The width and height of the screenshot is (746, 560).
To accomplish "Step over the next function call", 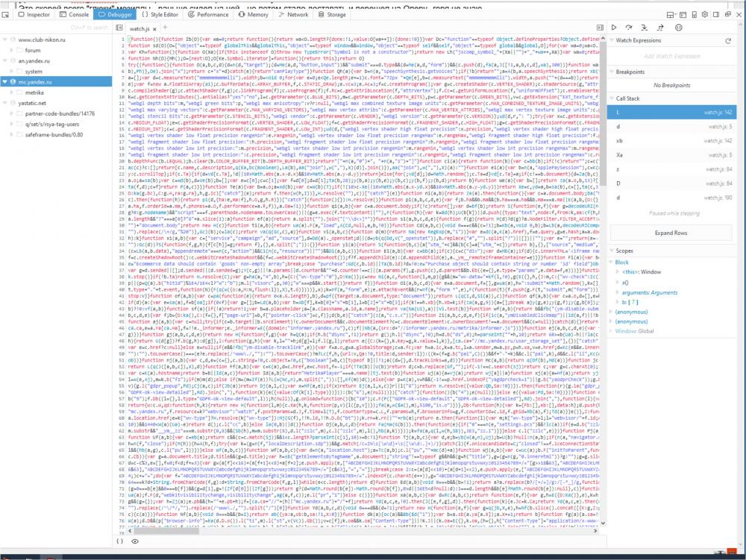I will click(629, 28).
